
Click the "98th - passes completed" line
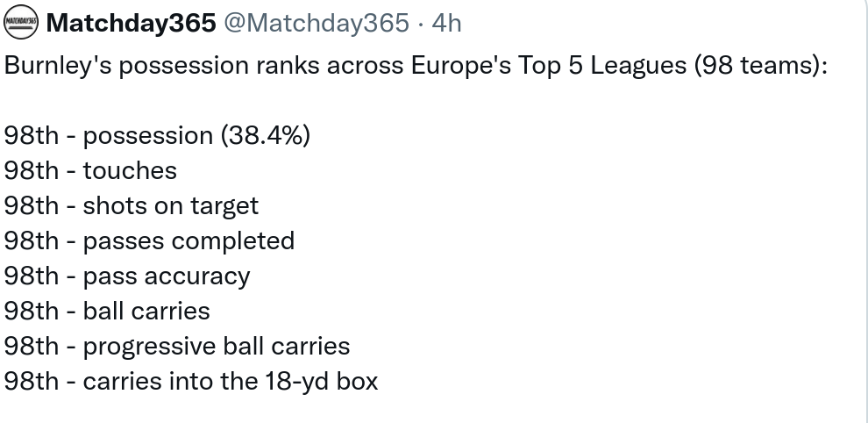coord(149,241)
